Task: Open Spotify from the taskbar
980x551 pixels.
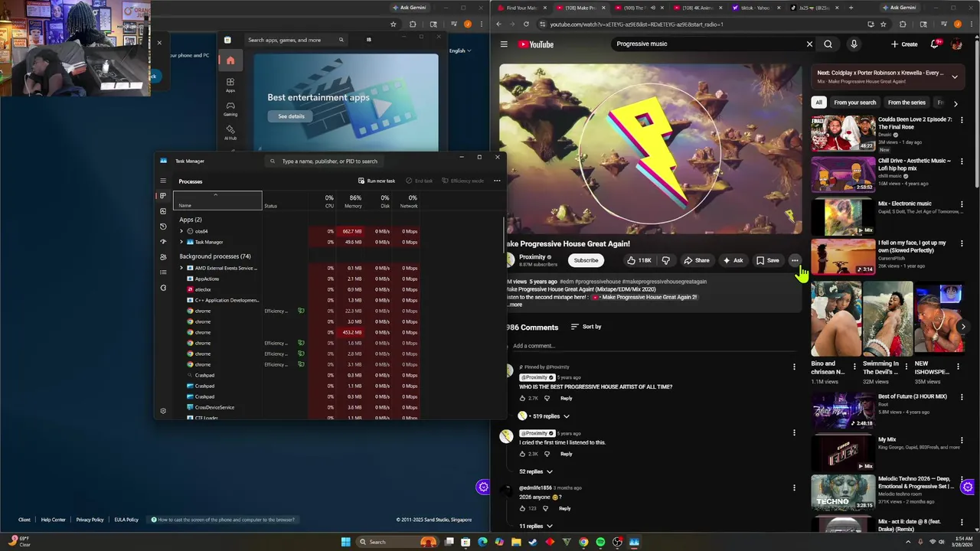Action: pos(600,542)
